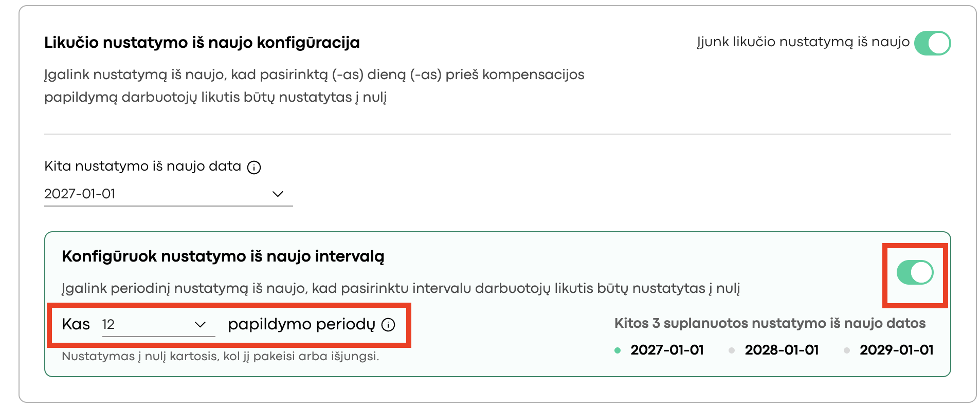
Task: Click the papildymo periodų label text
Action: click(x=301, y=325)
